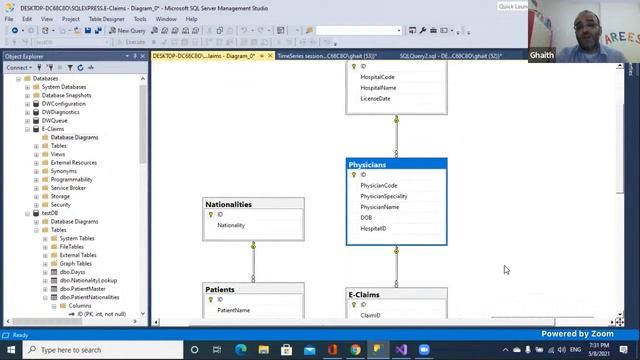Click the Disconnect icon in Object Explorer
Viewport: 640px width, 360px height.
click(50, 68)
